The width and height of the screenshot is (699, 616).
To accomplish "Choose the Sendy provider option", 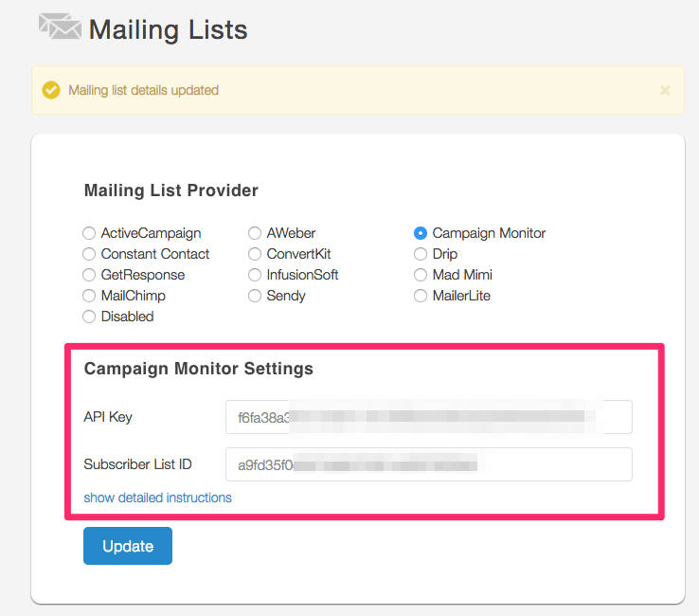I will (255, 296).
